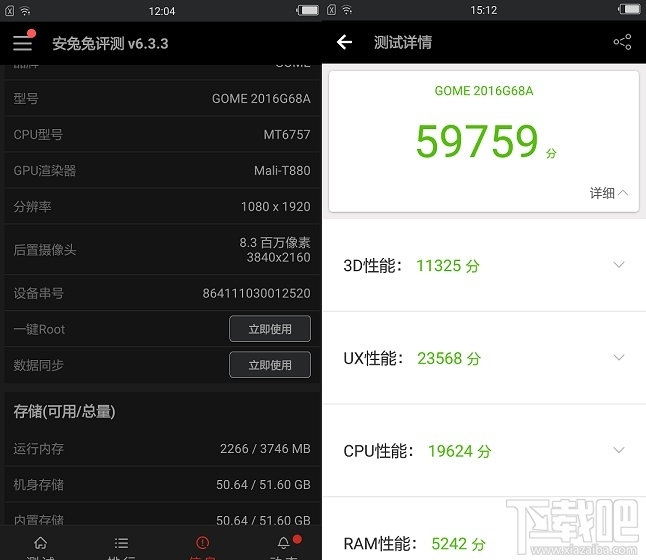Tap the 后置摄像头 8.3 百万像素 row
The width and height of the screenshot is (646, 560).
pyautogui.click(x=162, y=249)
